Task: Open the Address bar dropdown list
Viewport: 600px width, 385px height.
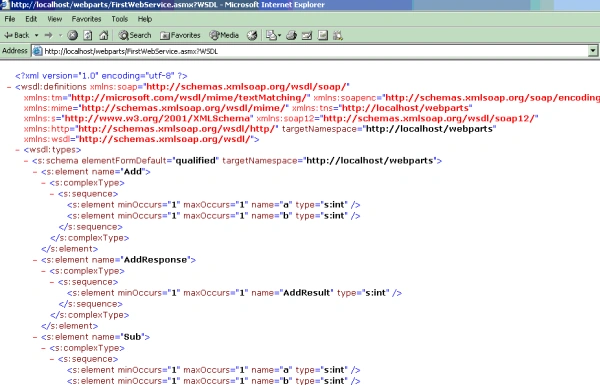Action: click(593, 51)
